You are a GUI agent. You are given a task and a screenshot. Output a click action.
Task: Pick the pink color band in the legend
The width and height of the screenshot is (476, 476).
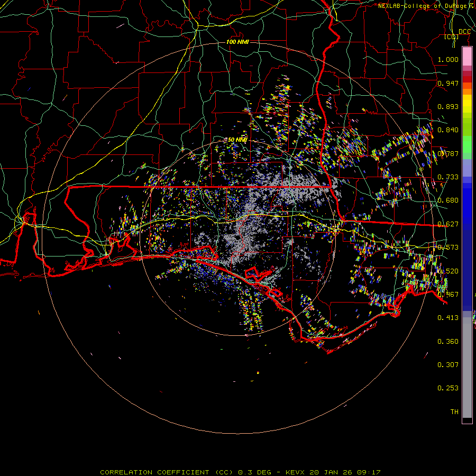[x=467, y=56]
